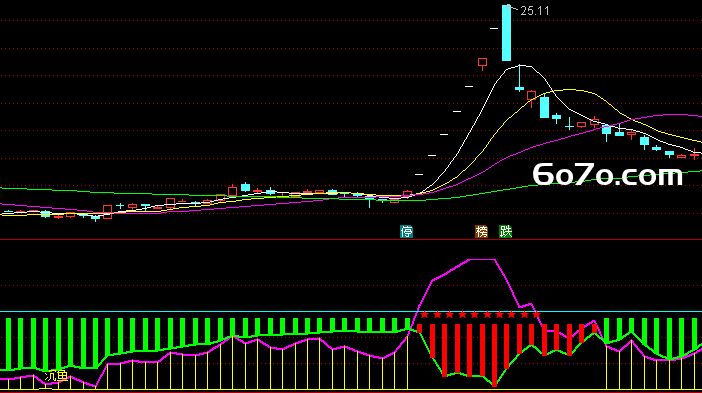Screen dimensions: 702x393
Task: Click the 25.11 high price label
Action: [535, 11]
